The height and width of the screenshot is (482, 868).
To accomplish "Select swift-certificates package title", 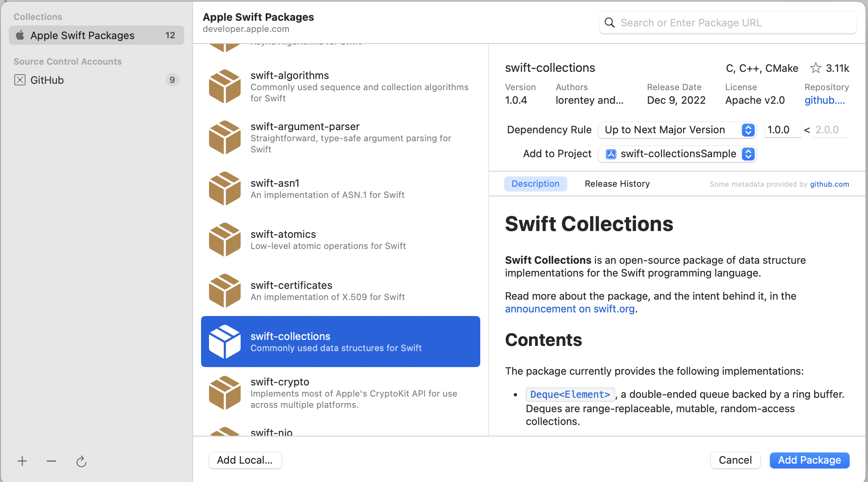I will pos(291,285).
